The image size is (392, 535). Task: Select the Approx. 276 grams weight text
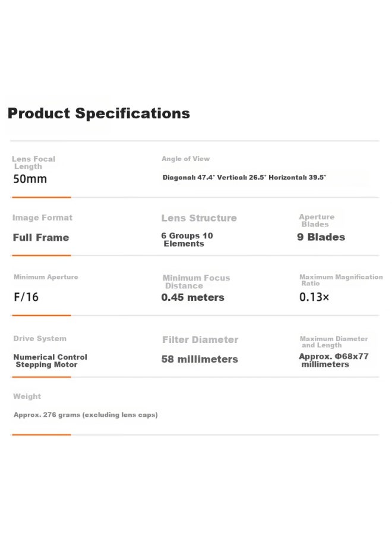(86, 415)
